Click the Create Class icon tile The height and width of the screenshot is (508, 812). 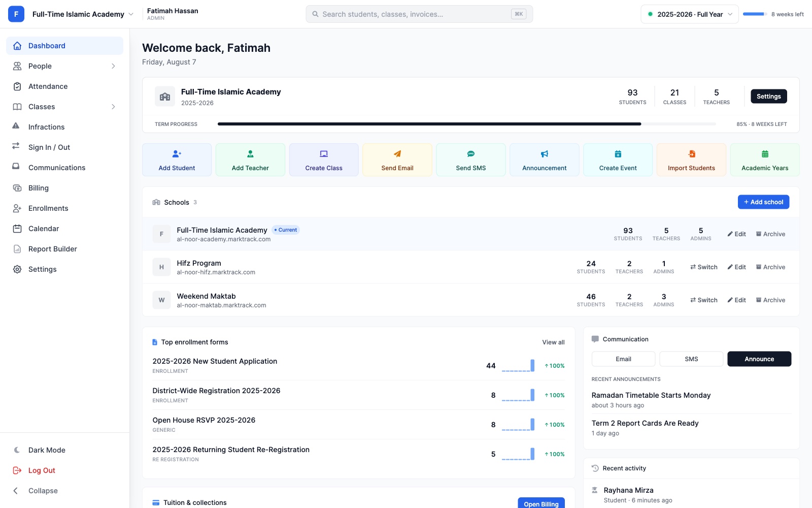324,160
